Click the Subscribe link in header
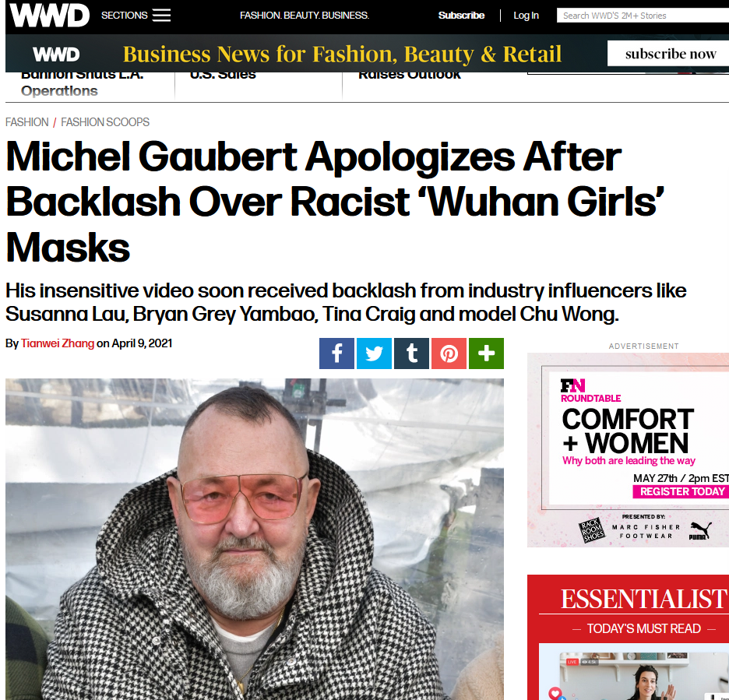The height and width of the screenshot is (700, 729). [461, 16]
